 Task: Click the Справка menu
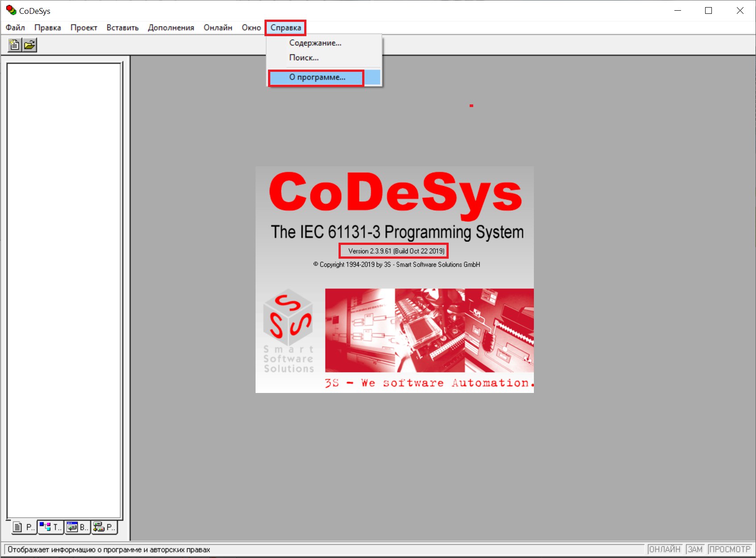click(285, 28)
